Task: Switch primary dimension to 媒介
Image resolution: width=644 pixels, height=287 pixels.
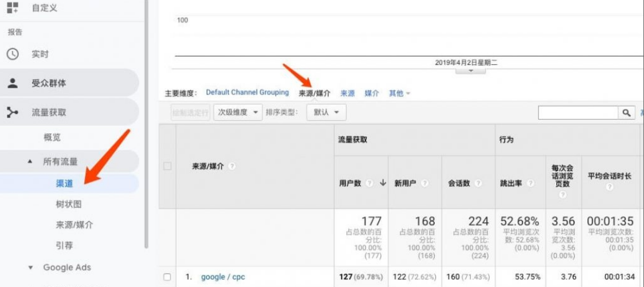Action: 372,93
